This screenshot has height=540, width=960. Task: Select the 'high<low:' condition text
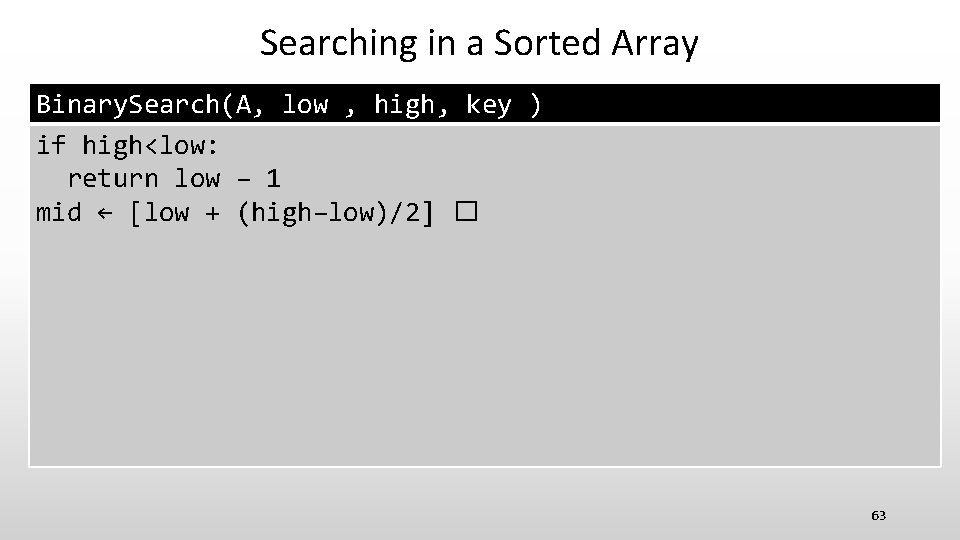click(x=151, y=145)
